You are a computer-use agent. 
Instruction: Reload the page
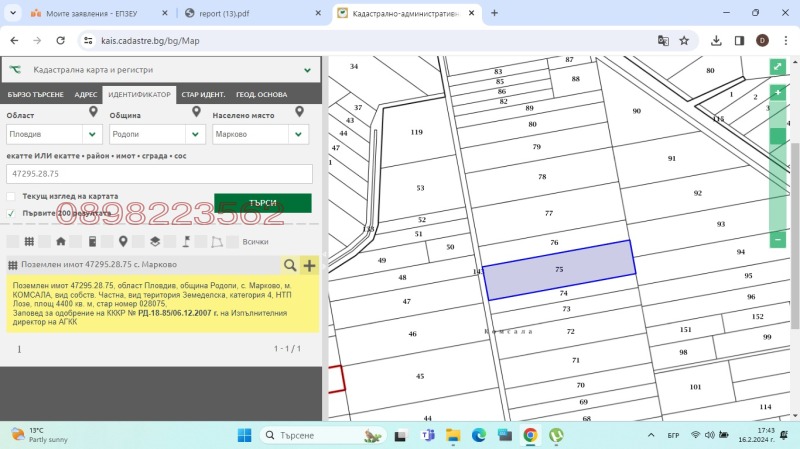[60, 41]
